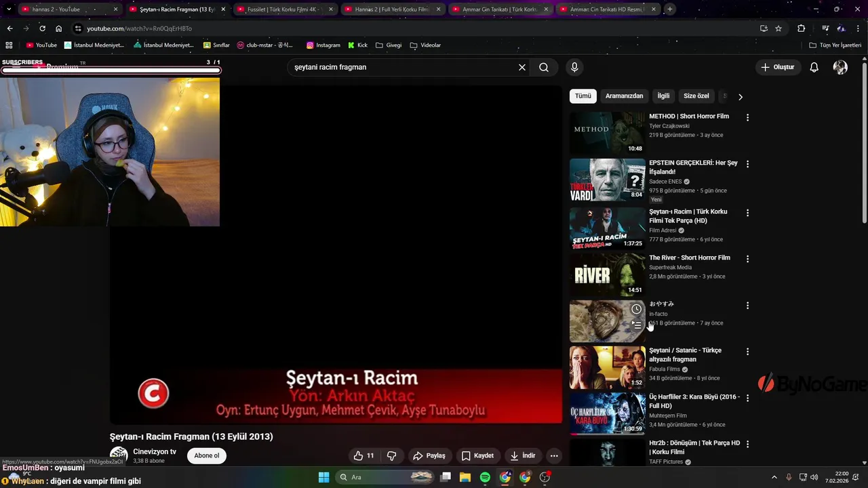
Task: Switch to the Ammar Cin Tarikatı HD Resmi tab
Action: click(x=607, y=9)
